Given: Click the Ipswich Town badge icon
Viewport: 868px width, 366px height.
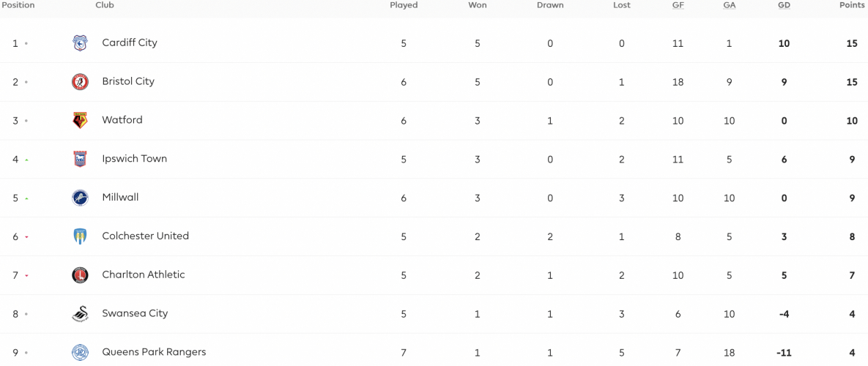Looking at the screenshot, I should (x=81, y=160).
